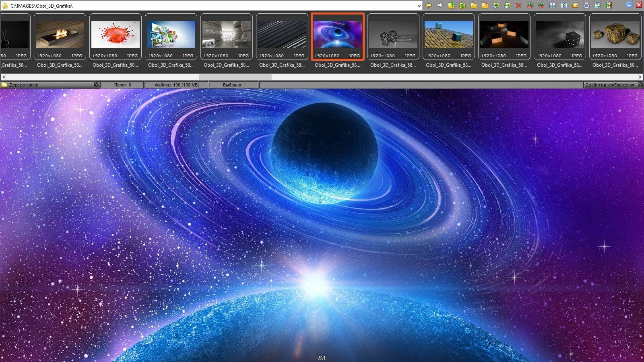Open the favorites folder with star

pos(474,5)
